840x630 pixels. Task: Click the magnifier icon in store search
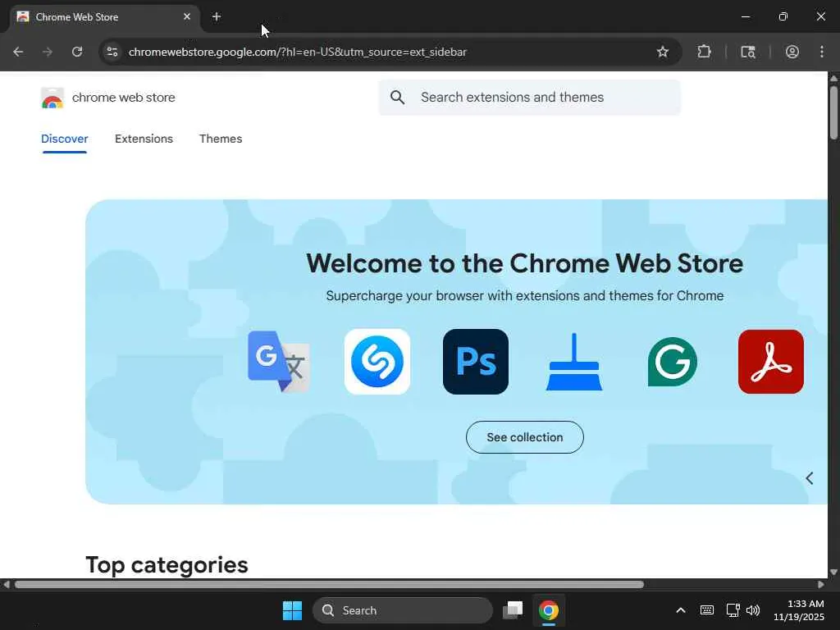click(x=398, y=97)
